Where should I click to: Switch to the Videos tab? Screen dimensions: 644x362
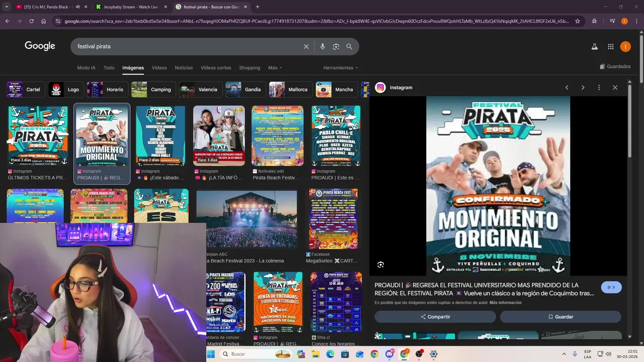pyautogui.click(x=159, y=68)
